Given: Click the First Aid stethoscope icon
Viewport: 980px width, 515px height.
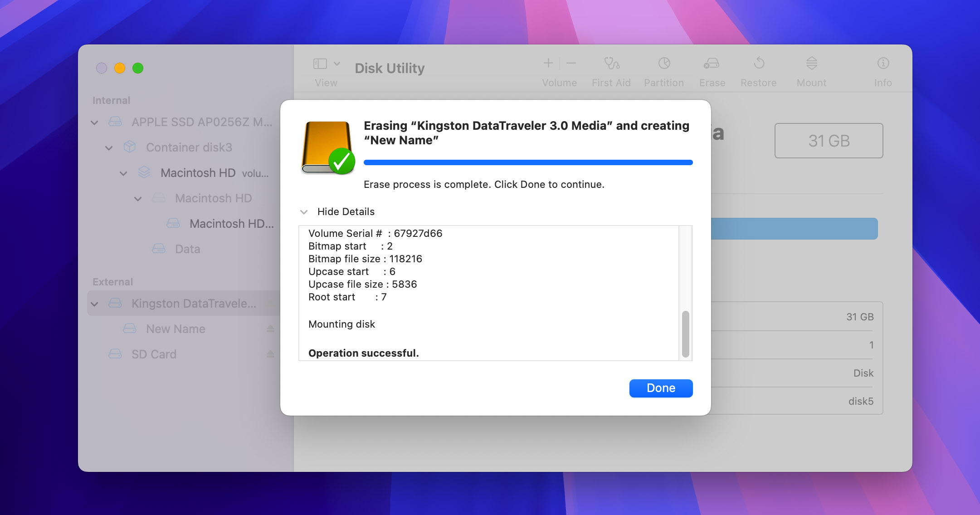Looking at the screenshot, I should [611, 63].
